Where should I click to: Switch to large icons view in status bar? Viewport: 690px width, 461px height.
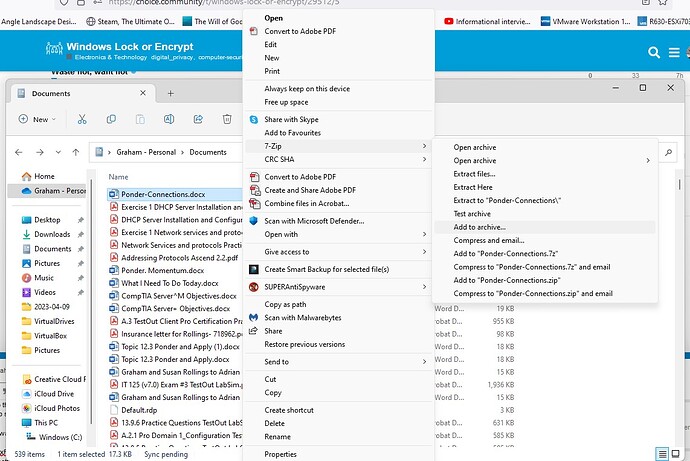(x=675, y=454)
